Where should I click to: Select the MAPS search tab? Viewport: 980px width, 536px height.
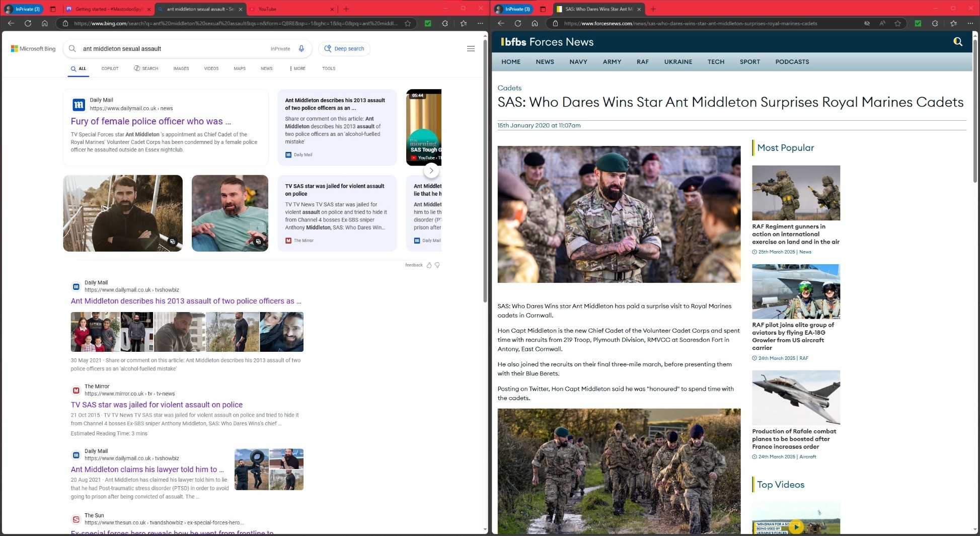click(x=240, y=68)
